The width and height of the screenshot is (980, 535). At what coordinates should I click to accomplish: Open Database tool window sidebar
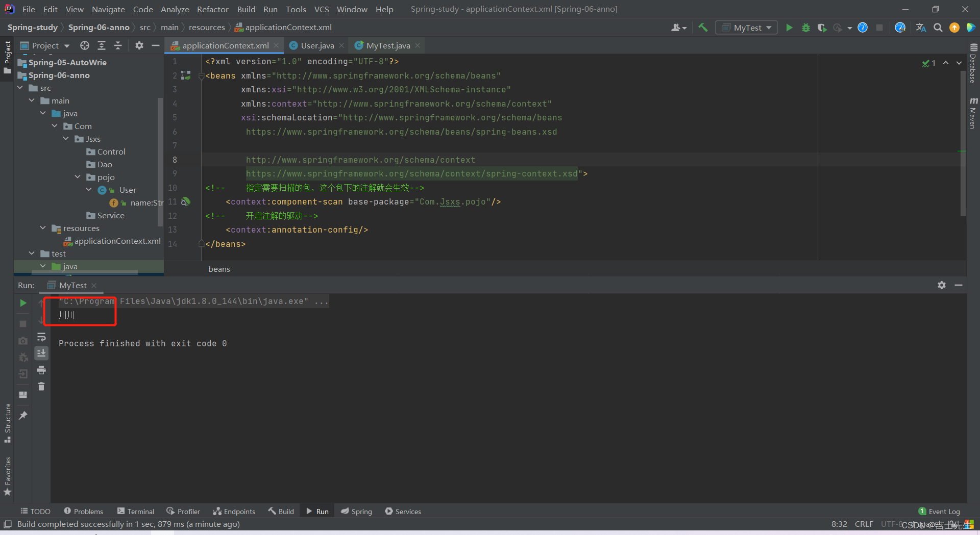(x=973, y=63)
